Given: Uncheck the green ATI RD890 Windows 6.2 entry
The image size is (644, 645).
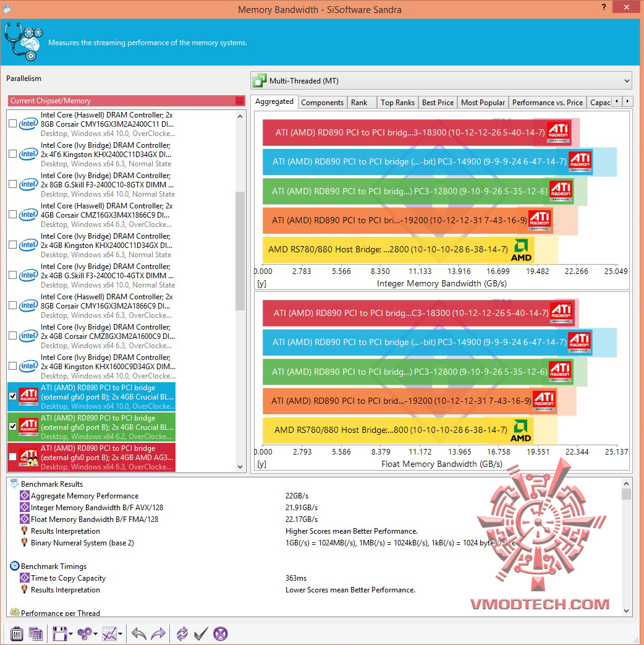Looking at the screenshot, I should pyautogui.click(x=13, y=427).
